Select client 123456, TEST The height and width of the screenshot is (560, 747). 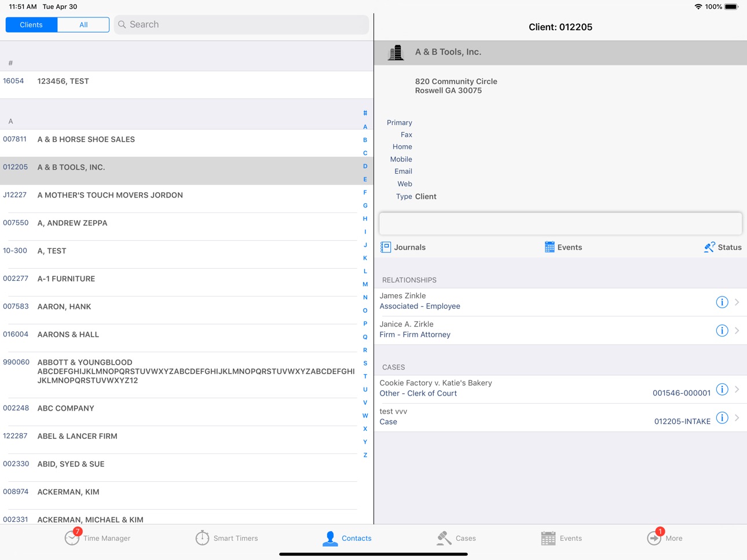click(x=186, y=85)
